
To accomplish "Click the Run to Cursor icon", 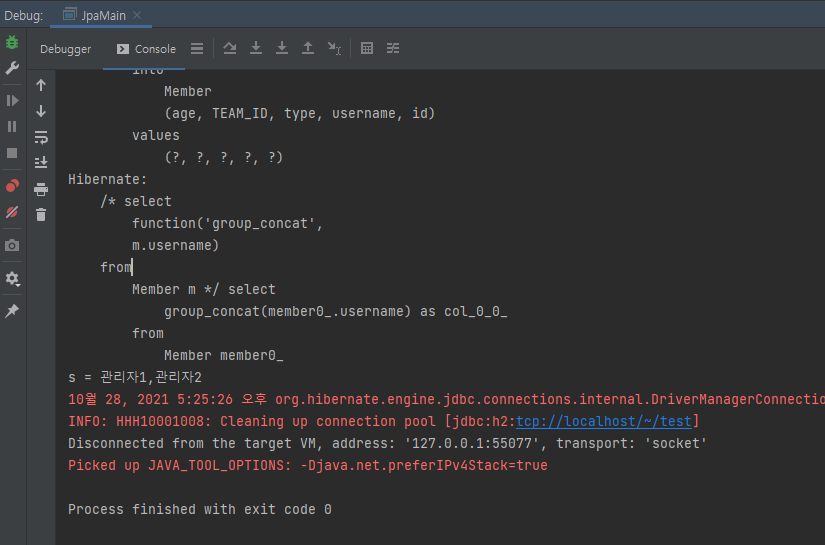I will [x=334, y=48].
